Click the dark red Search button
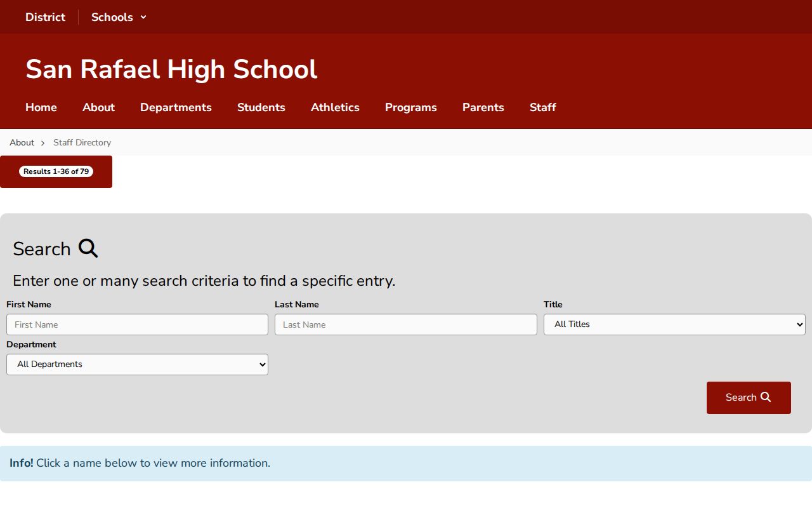Image resolution: width=812 pixels, height=508 pixels. coord(749,398)
